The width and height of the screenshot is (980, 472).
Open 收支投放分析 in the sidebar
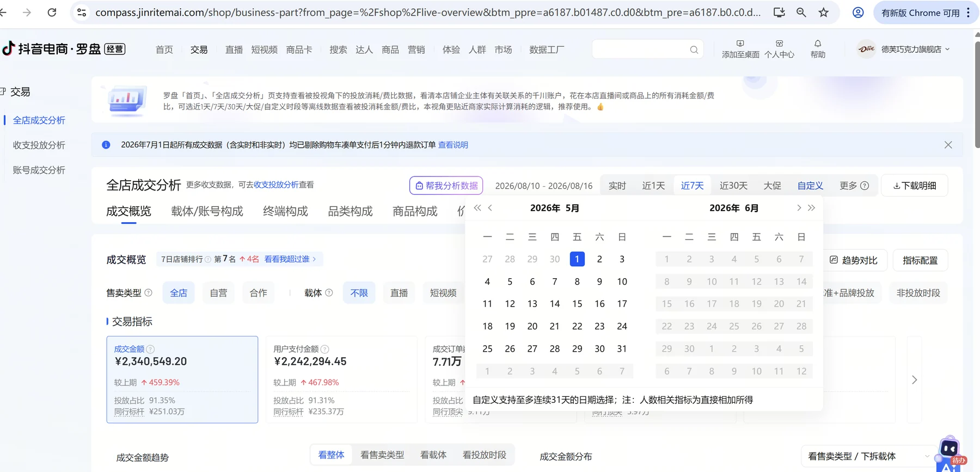tap(39, 145)
